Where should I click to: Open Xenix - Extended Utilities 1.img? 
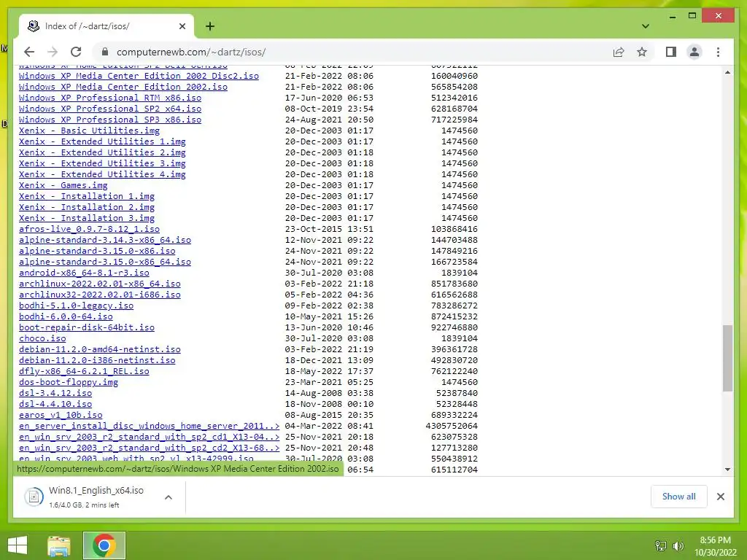pyautogui.click(x=102, y=141)
